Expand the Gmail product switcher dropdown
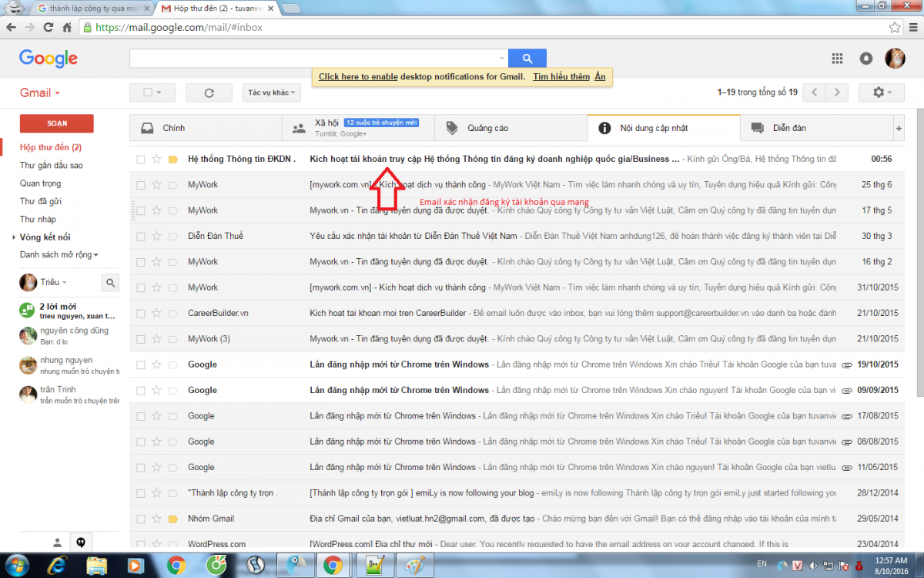924x578 pixels. tap(40, 92)
